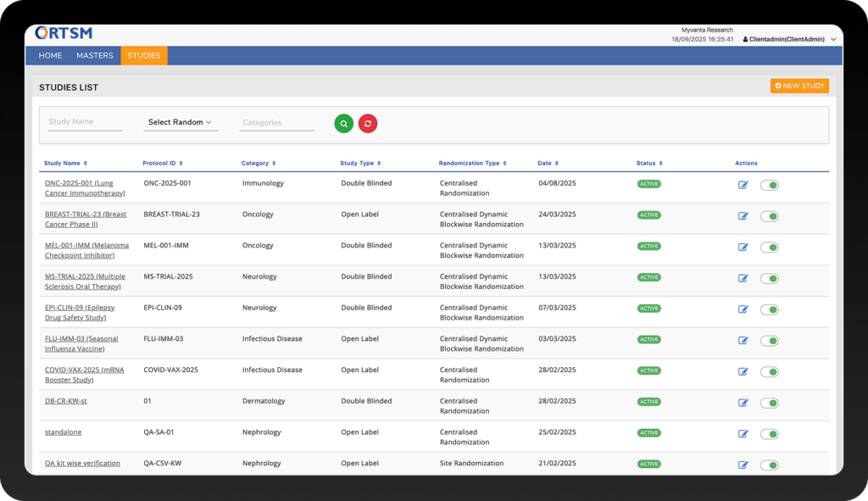Image resolution: width=868 pixels, height=501 pixels.
Task: Toggle EPI-CLIN-09 study active switch
Action: tap(769, 309)
